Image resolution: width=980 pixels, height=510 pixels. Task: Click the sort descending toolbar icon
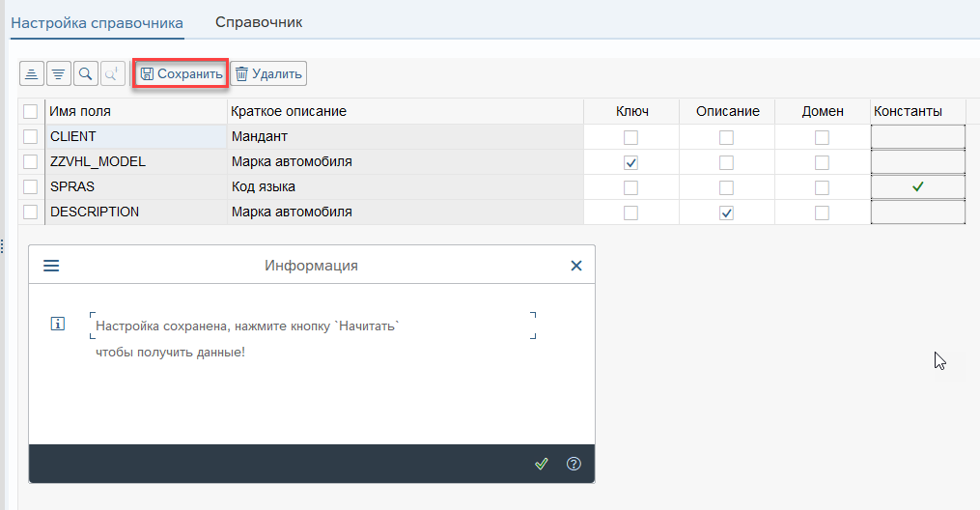(x=59, y=73)
